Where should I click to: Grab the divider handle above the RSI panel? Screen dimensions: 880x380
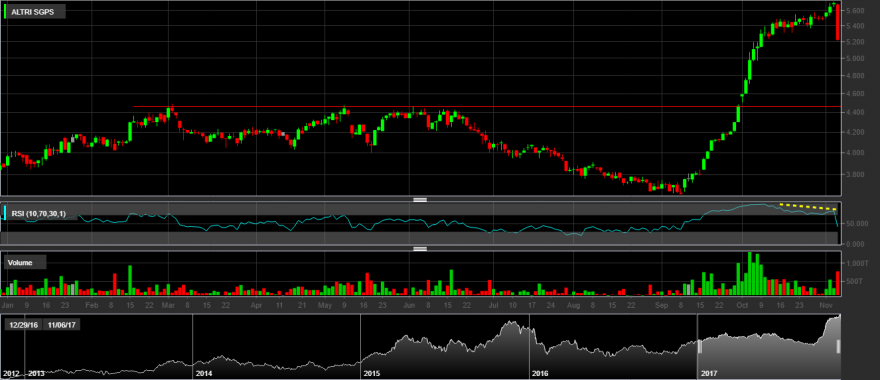coord(420,199)
